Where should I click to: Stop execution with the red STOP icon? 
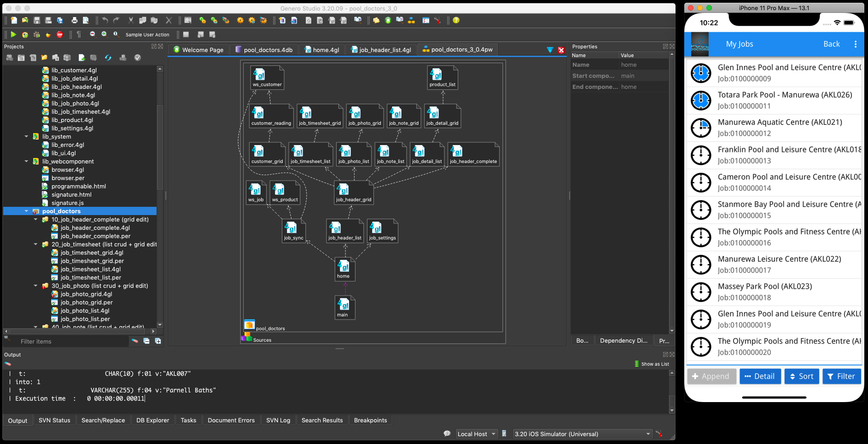coord(60,35)
